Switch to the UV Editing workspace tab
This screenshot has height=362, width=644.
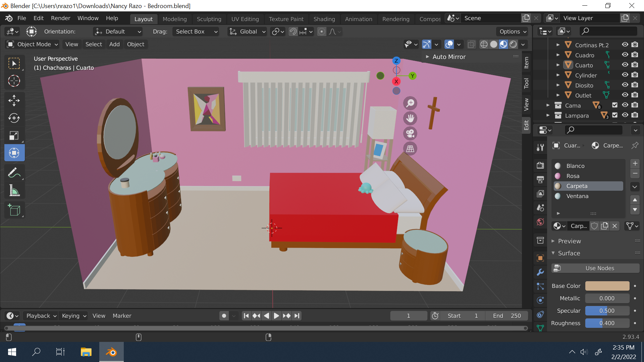coord(245,19)
